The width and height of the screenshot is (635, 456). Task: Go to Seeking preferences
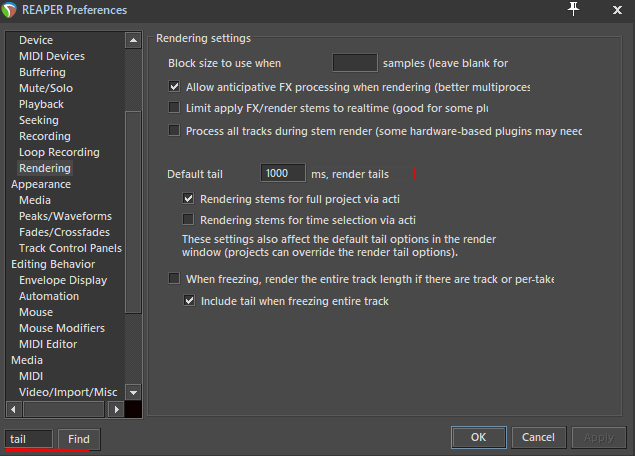point(39,120)
